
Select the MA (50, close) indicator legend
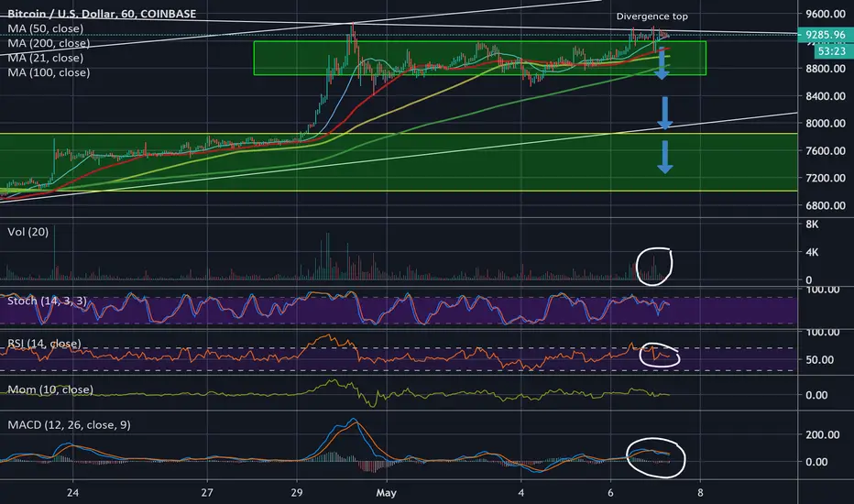[45, 28]
